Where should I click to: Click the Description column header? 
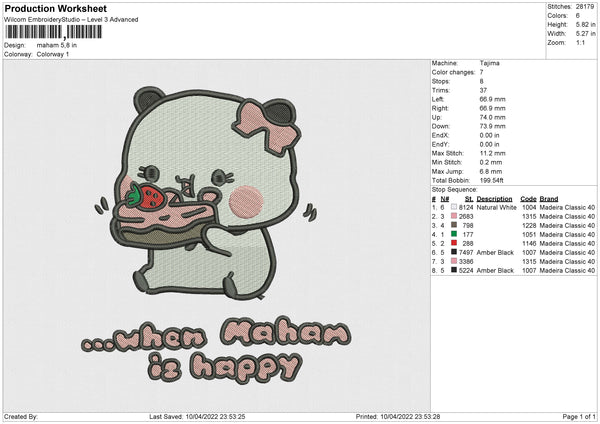point(494,199)
